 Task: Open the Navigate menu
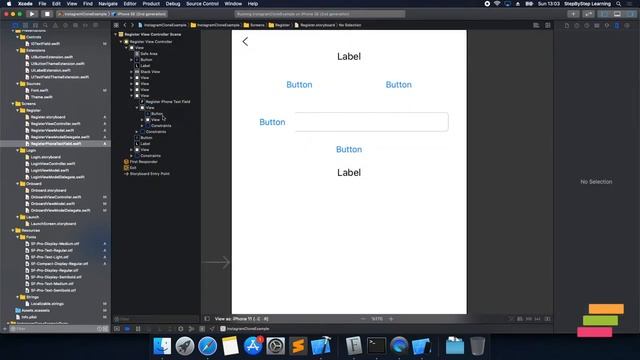108,4
